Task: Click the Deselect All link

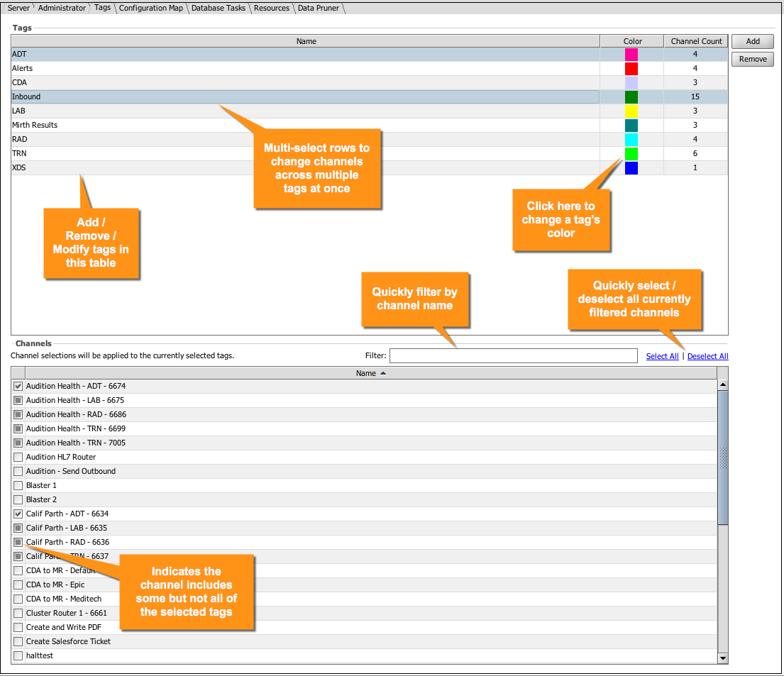Action: pyautogui.click(x=707, y=356)
